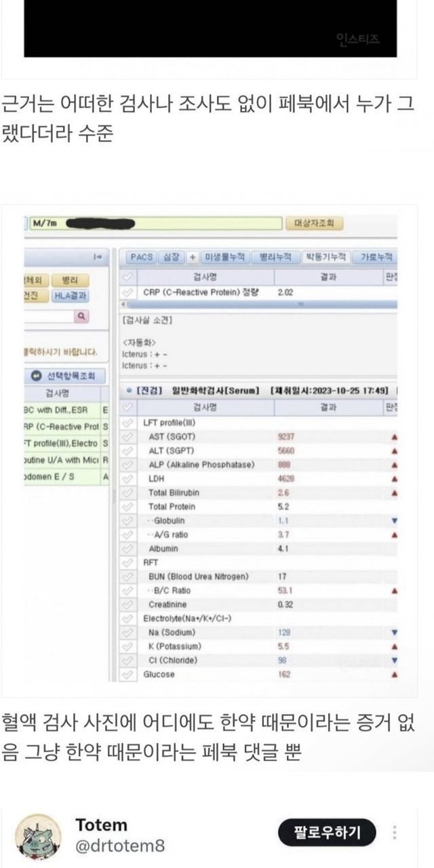Click the plus icon next to 심장
This screenshot has height=868, width=434.
pyautogui.click(x=193, y=257)
